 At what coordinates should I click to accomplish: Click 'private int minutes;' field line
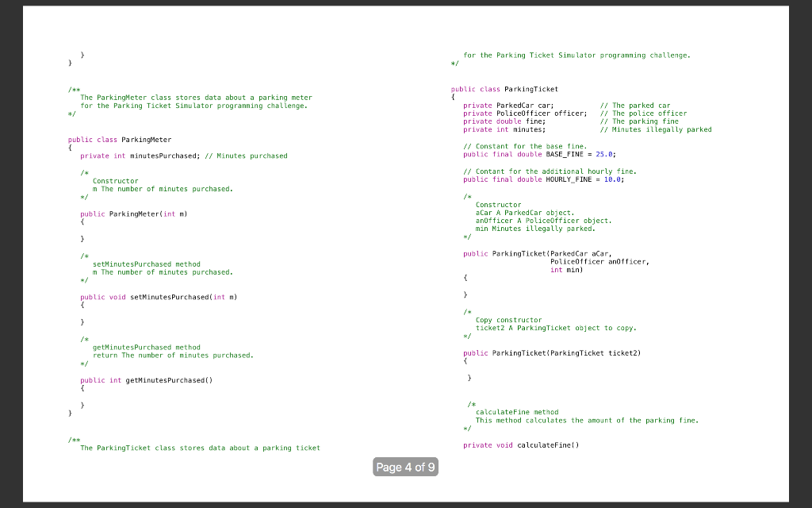(504, 129)
